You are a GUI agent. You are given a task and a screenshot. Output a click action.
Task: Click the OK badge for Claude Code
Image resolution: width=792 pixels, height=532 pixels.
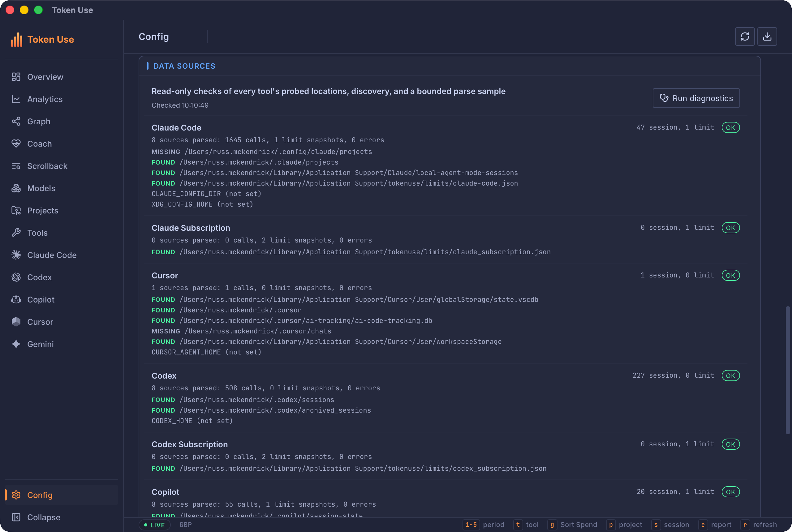click(x=730, y=127)
